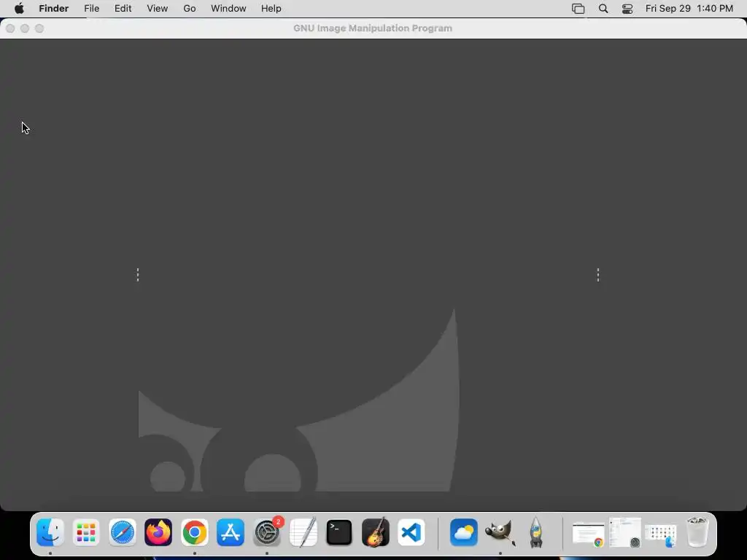Zoom the GIMP window using the maximize button
Screen dimensions: 747x560
39,28
